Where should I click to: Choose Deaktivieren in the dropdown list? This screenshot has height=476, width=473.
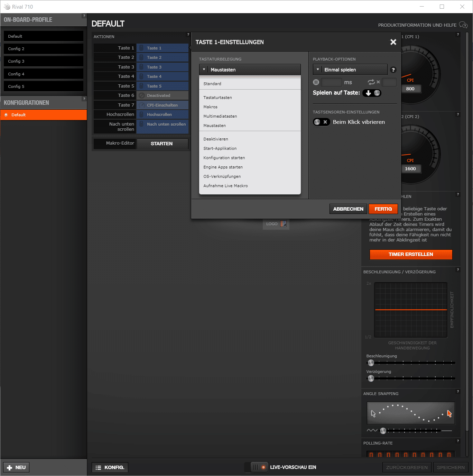(215, 139)
